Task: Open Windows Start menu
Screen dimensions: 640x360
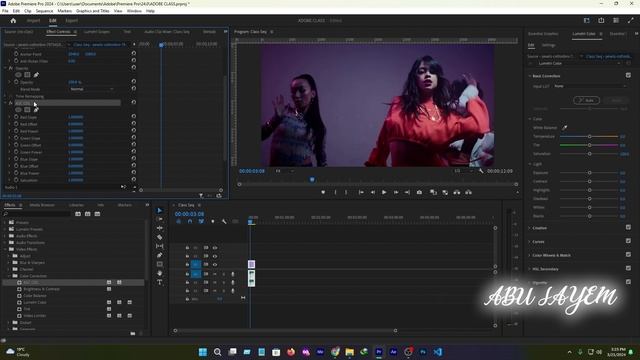Action: (x=203, y=352)
